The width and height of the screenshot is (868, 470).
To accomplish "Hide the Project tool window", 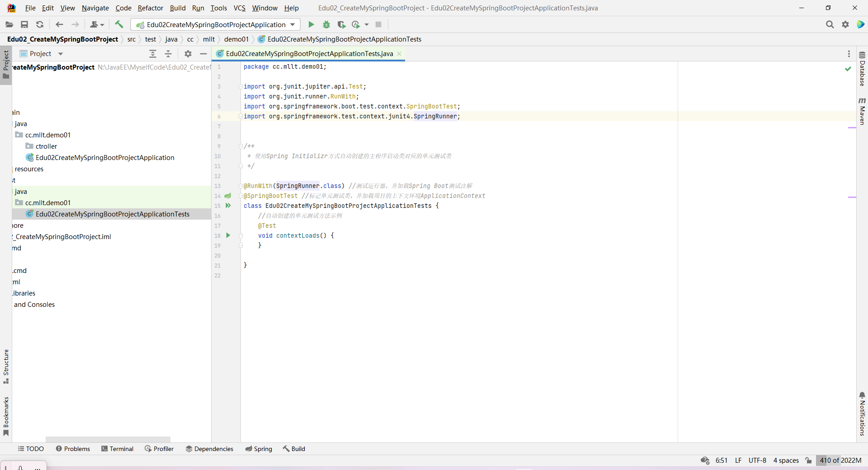I will pos(203,54).
